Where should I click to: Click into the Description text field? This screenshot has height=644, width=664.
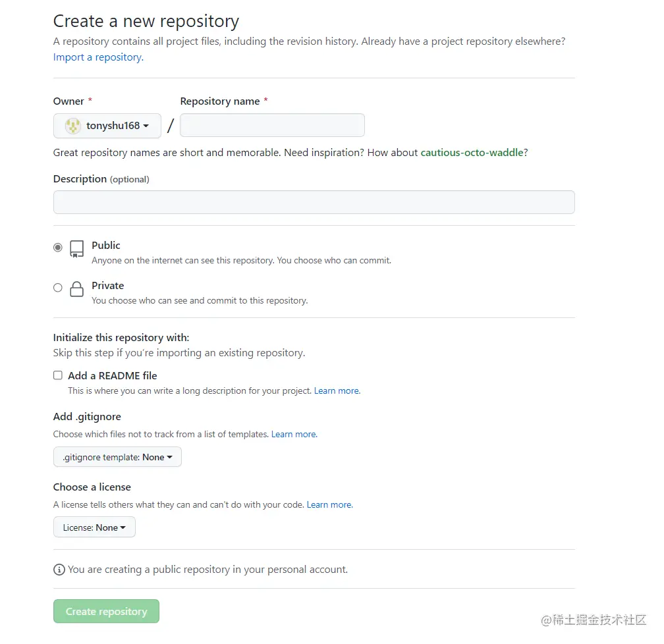click(x=314, y=202)
